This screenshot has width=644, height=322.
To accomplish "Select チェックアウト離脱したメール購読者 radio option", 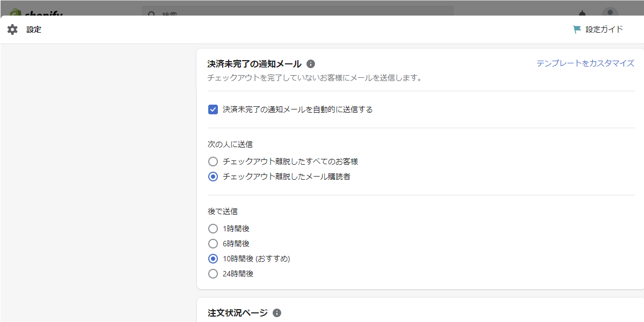I will (x=213, y=177).
